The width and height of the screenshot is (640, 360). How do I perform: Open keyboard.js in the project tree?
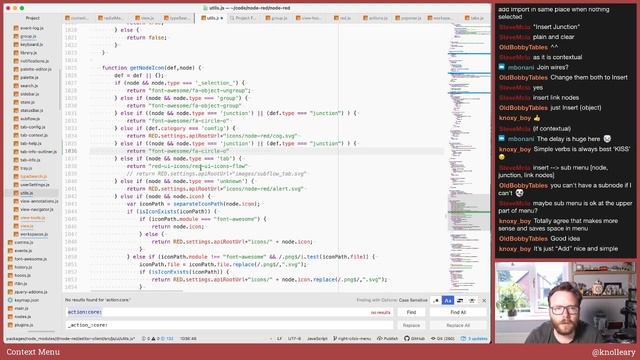(x=31, y=44)
